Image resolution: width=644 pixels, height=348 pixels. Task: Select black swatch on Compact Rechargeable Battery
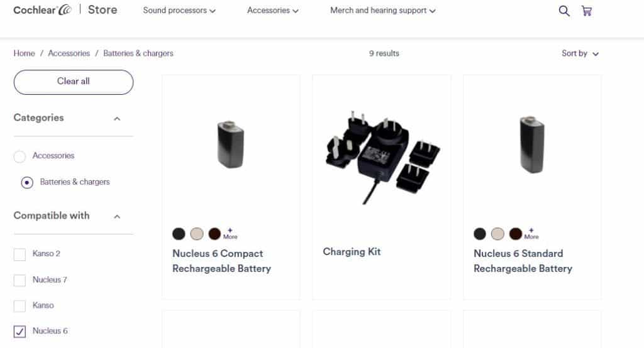[x=179, y=234]
